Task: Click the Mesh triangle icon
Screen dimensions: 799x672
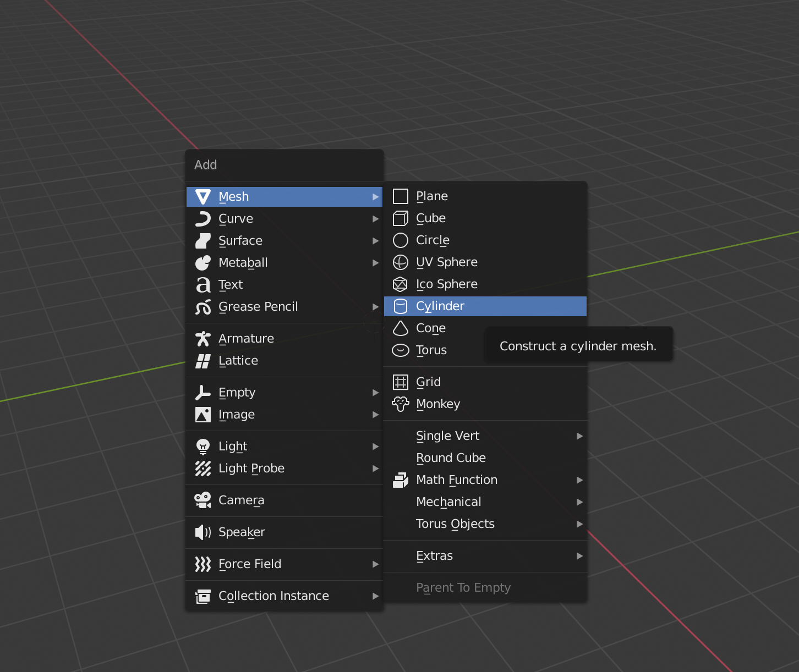Action: point(203,197)
